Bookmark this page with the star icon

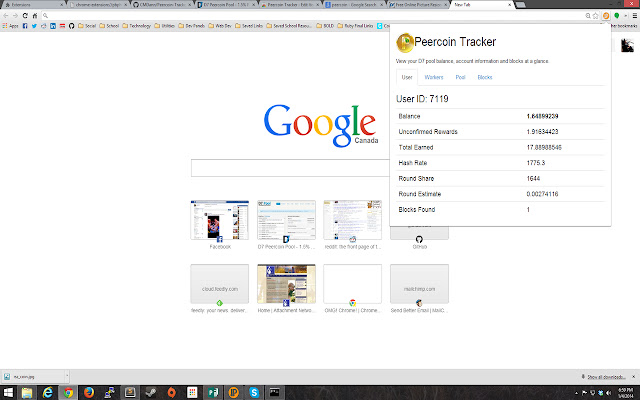point(596,16)
